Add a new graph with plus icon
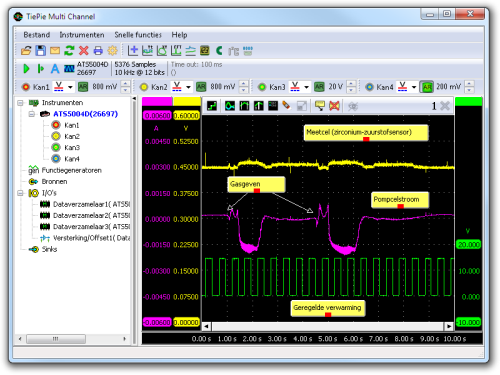This screenshot has width=500, height=375. pyautogui.click(x=133, y=51)
